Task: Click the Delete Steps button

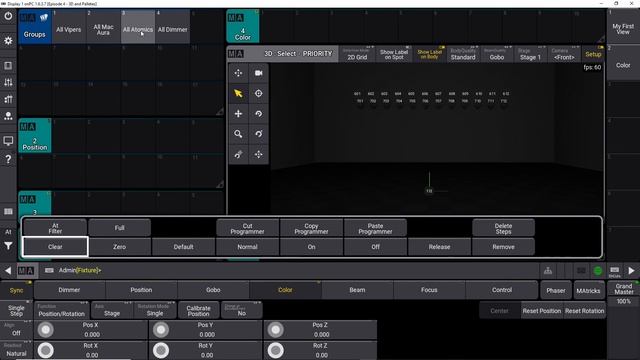Action: [x=503, y=228]
